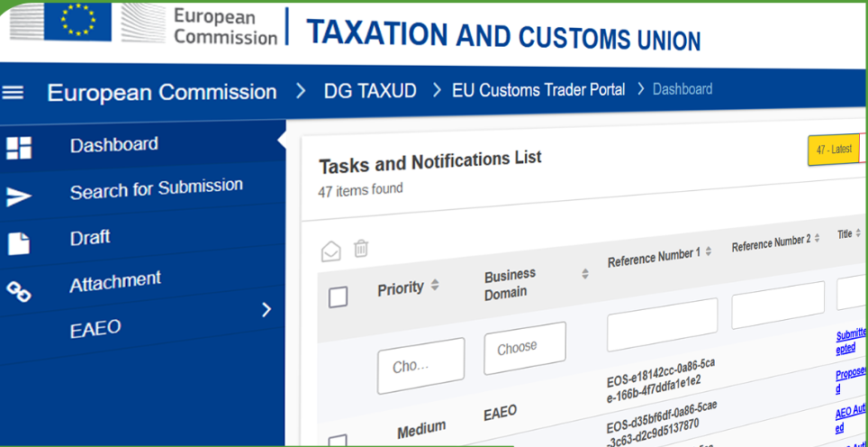Open the Proposed title link

pos(851,381)
